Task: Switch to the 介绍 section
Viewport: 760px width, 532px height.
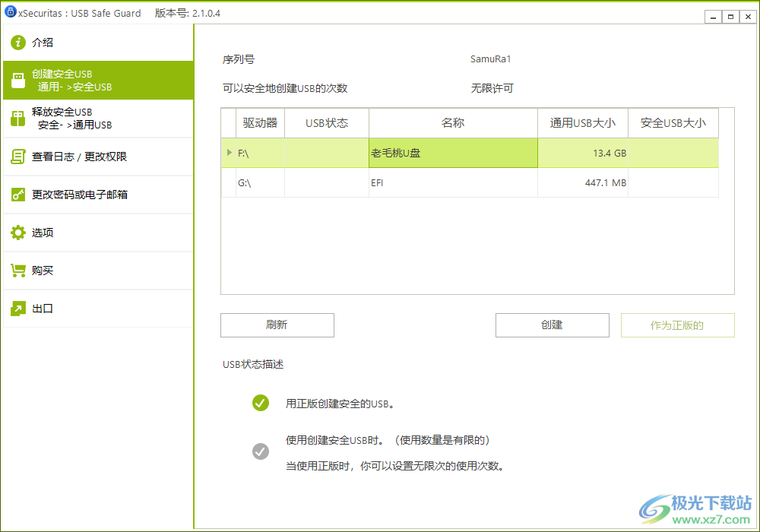Action: [x=42, y=43]
